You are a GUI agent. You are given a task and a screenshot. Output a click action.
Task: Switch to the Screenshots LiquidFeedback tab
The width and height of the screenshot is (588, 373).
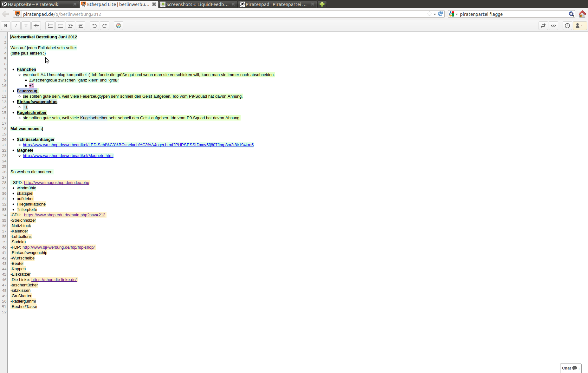pyautogui.click(x=197, y=4)
